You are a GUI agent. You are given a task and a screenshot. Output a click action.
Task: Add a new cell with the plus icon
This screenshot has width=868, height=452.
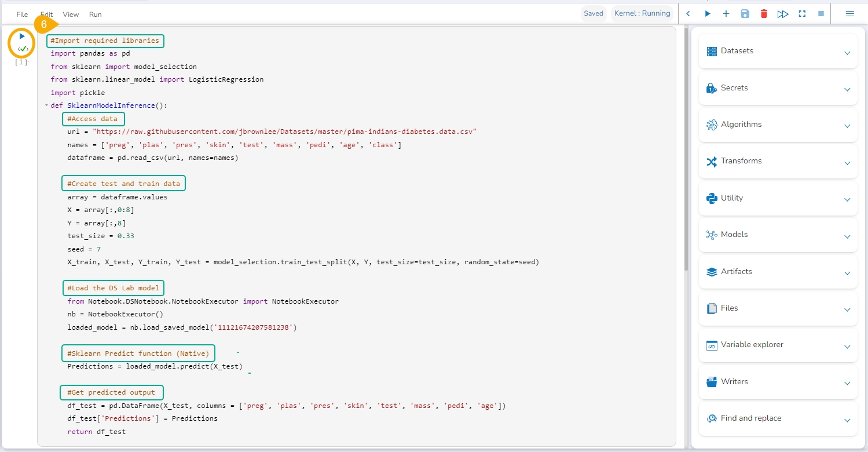pyautogui.click(x=726, y=14)
